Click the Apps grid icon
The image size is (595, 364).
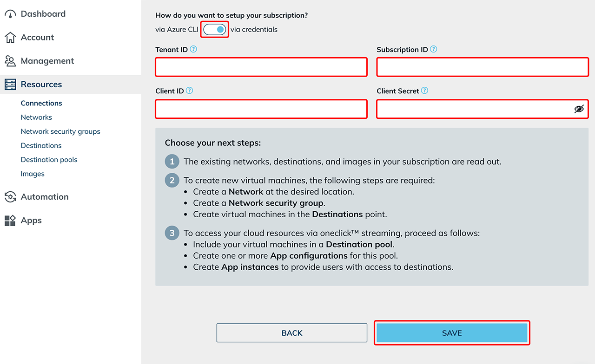10,221
